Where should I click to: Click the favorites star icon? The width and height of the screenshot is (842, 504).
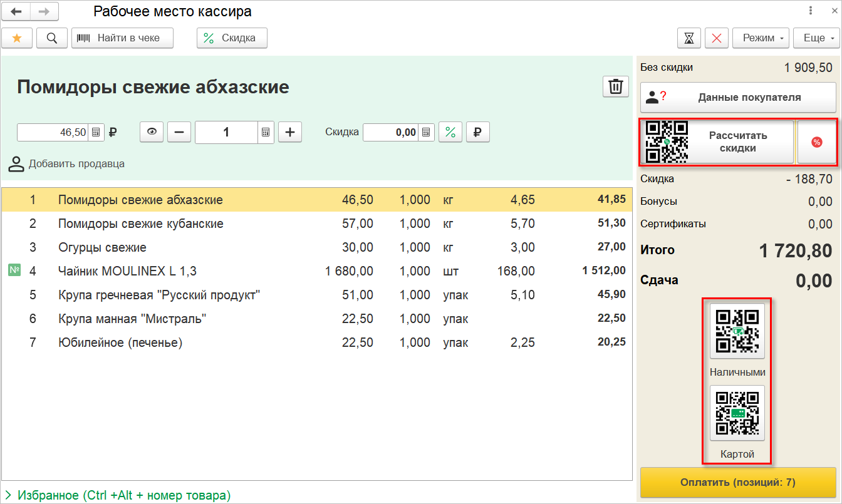click(x=17, y=38)
